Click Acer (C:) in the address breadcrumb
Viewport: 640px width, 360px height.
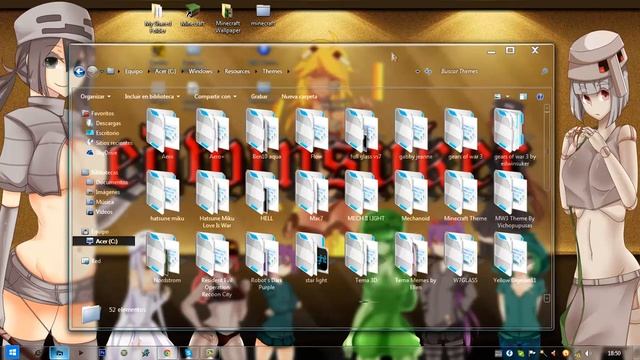coord(165,71)
